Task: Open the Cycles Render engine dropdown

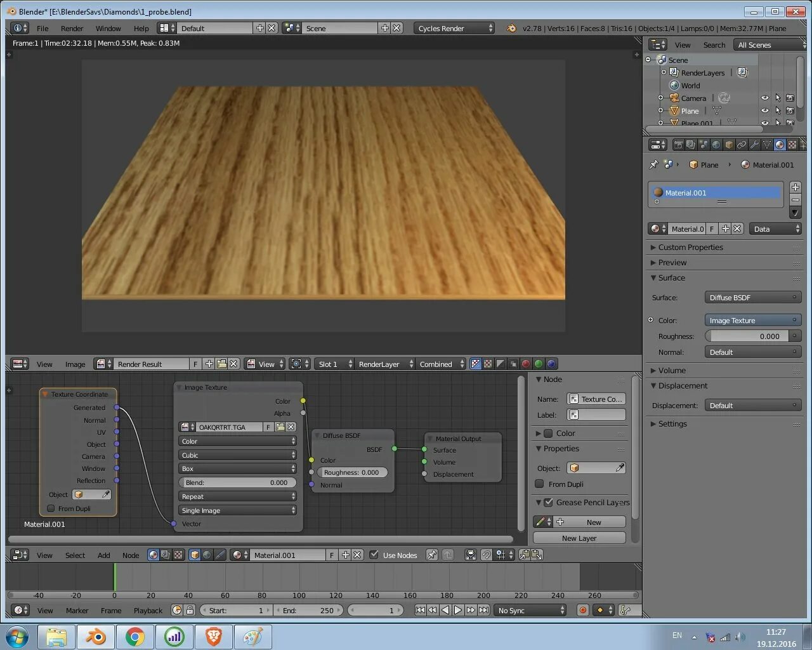Action: point(454,28)
